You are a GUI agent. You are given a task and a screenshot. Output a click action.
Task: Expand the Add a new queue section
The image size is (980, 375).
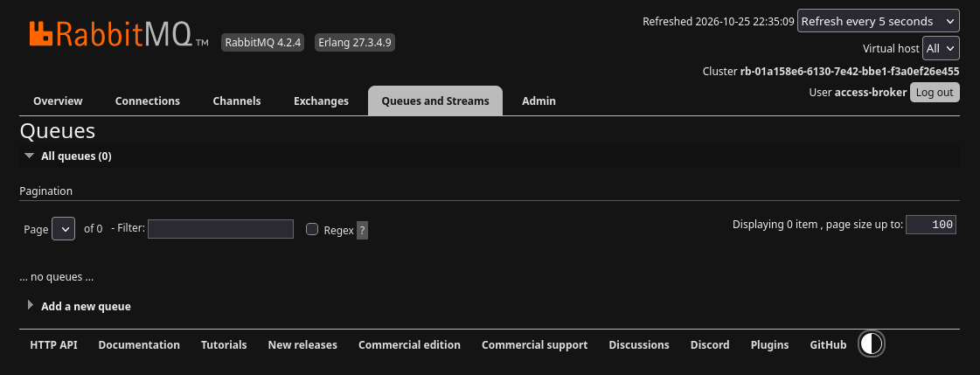(79, 306)
